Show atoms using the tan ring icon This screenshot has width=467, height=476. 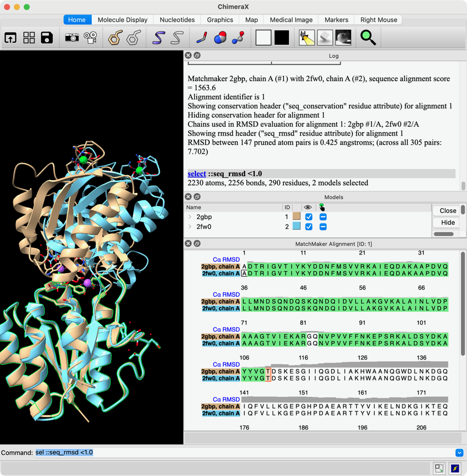point(116,38)
